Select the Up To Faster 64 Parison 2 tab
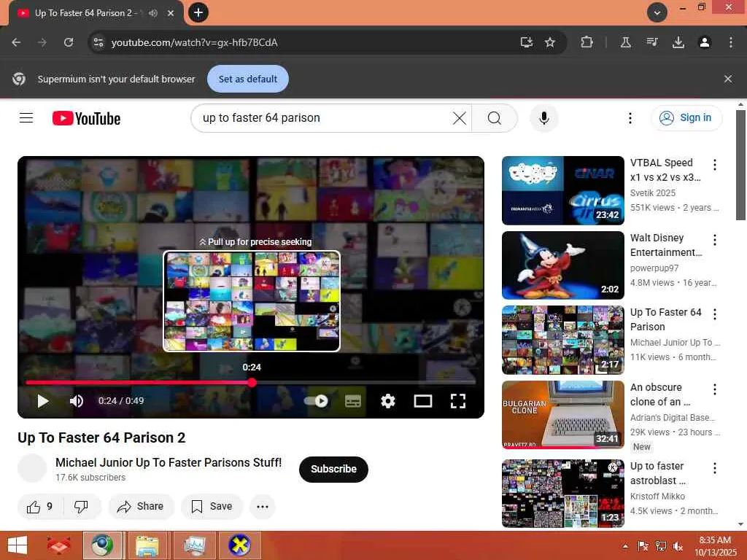Image resolution: width=747 pixels, height=560 pixels. pyautogui.click(x=86, y=13)
